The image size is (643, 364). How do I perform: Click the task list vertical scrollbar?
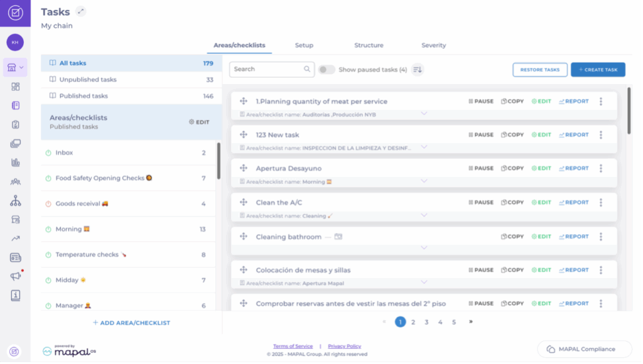[629, 111]
